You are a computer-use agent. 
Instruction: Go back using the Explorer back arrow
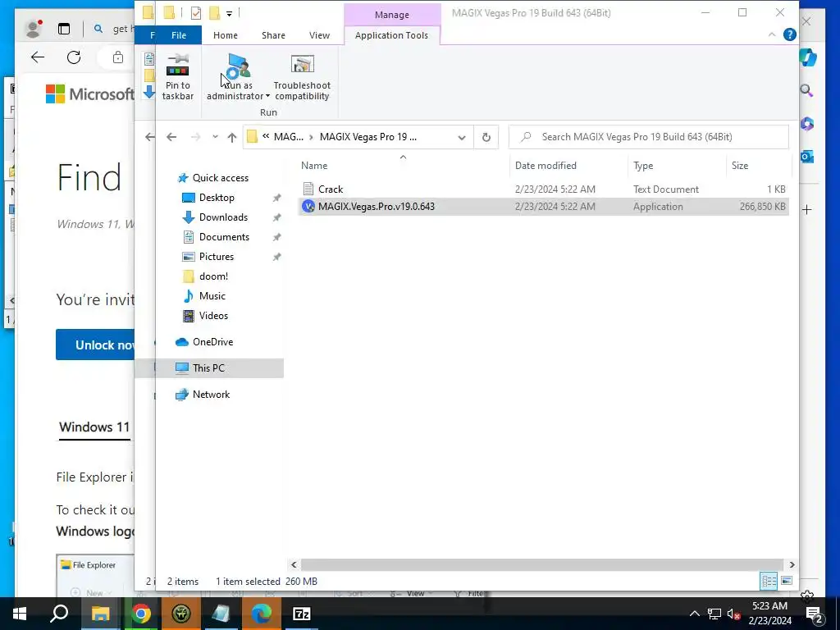tap(171, 137)
